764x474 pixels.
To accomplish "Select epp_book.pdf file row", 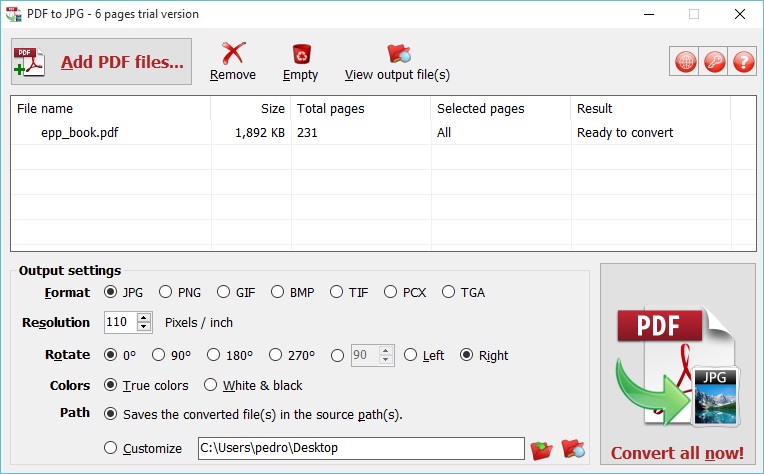I will [383, 133].
